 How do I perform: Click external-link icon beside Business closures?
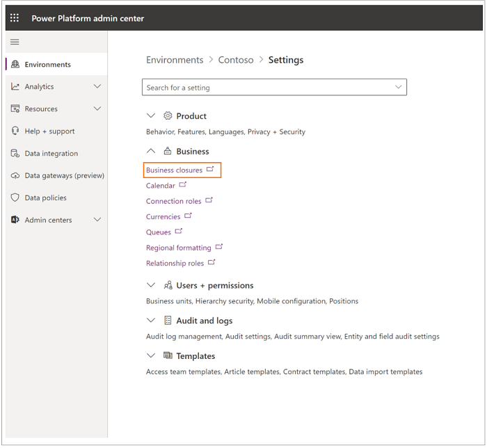[x=210, y=169]
